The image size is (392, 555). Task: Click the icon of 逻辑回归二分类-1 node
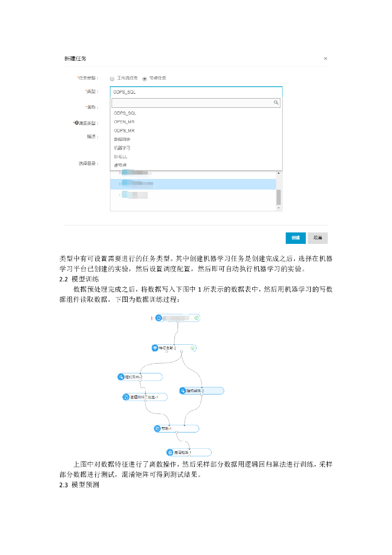click(126, 397)
